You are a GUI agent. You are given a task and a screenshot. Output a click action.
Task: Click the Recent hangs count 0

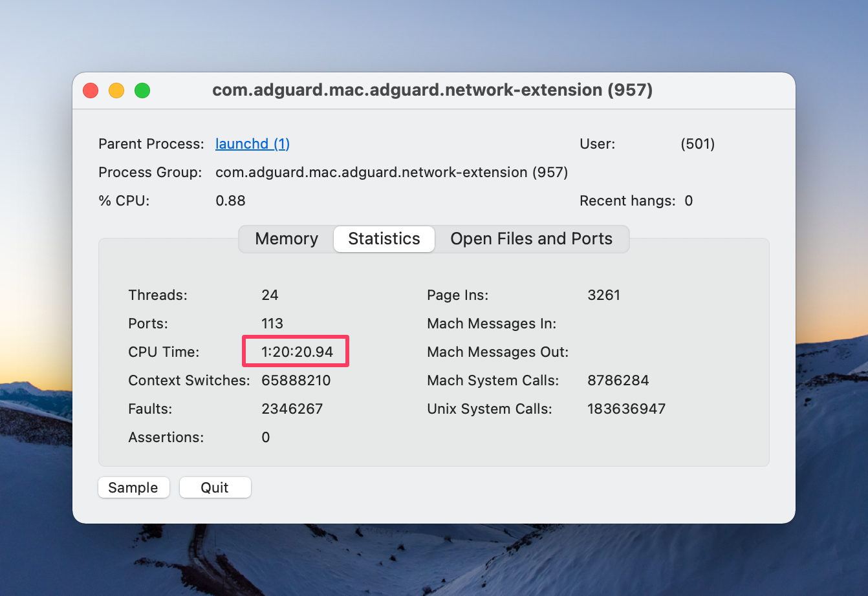[689, 200]
